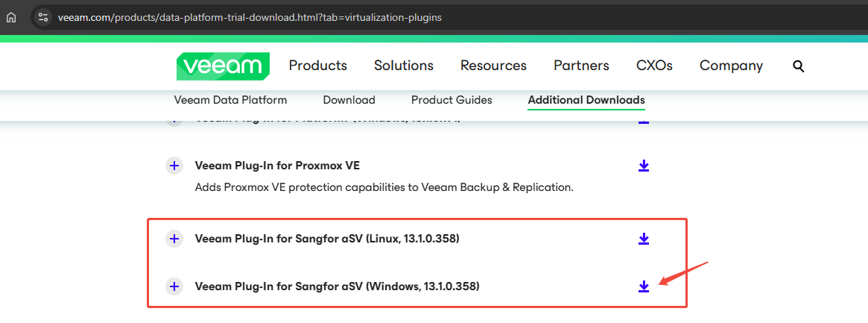Download Sangfor aSV Windows plug-in
This screenshot has width=868, height=323.
tap(643, 286)
